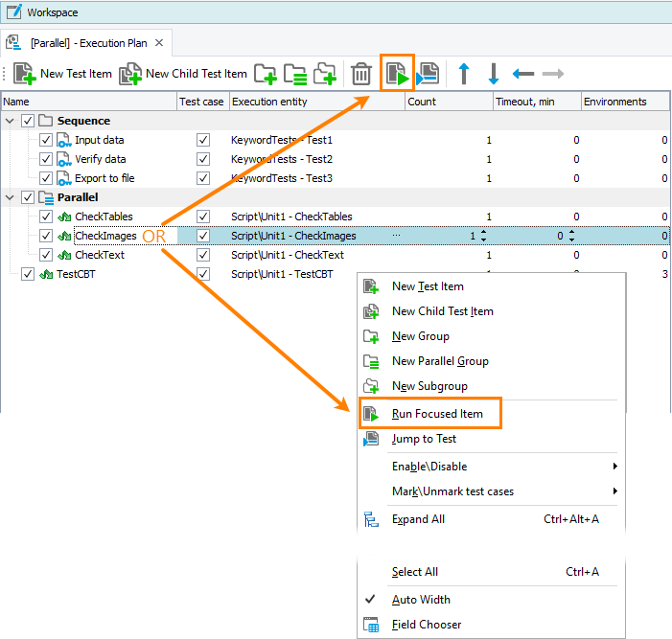672x639 pixels.
Task: Collapse the Parallel group node
Action: (x=10, y=197)
